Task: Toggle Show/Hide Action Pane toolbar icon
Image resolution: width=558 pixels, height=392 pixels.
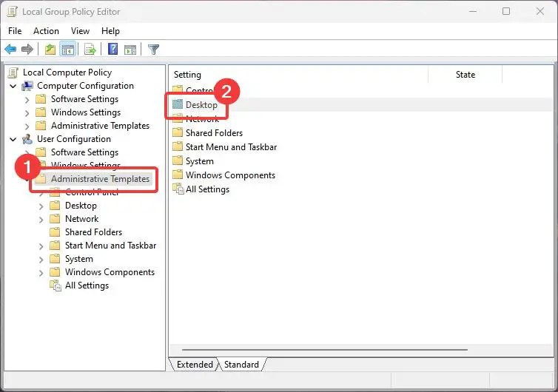Action: (130, 50)
